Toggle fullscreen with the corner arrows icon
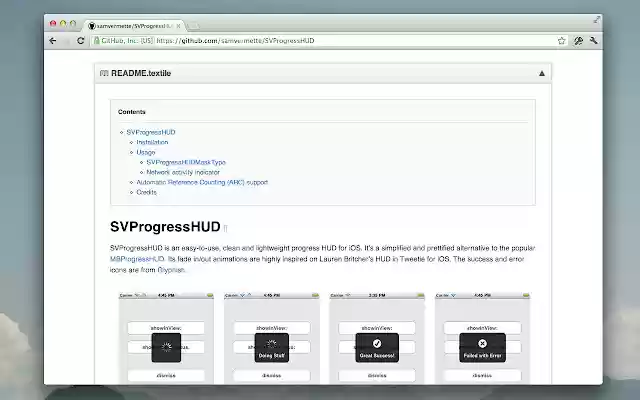This screenshot has height=400, width=640. coord(596,20)
